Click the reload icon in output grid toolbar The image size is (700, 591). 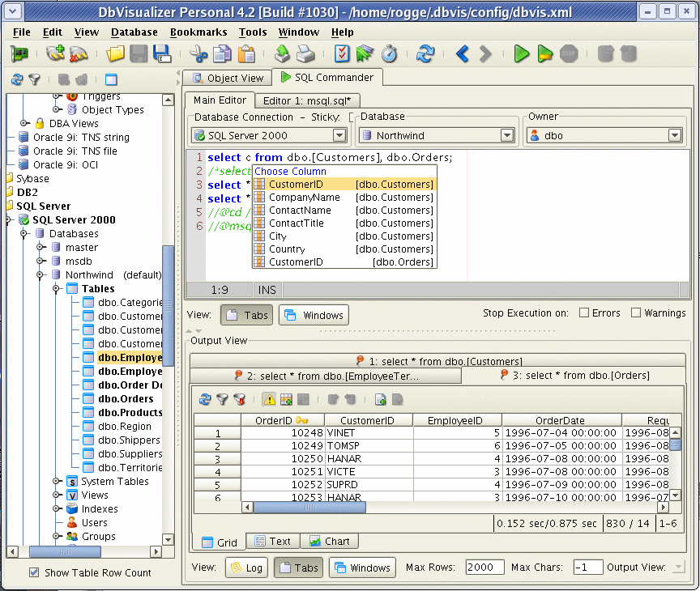pyautogui.click(x=204, y=399)
